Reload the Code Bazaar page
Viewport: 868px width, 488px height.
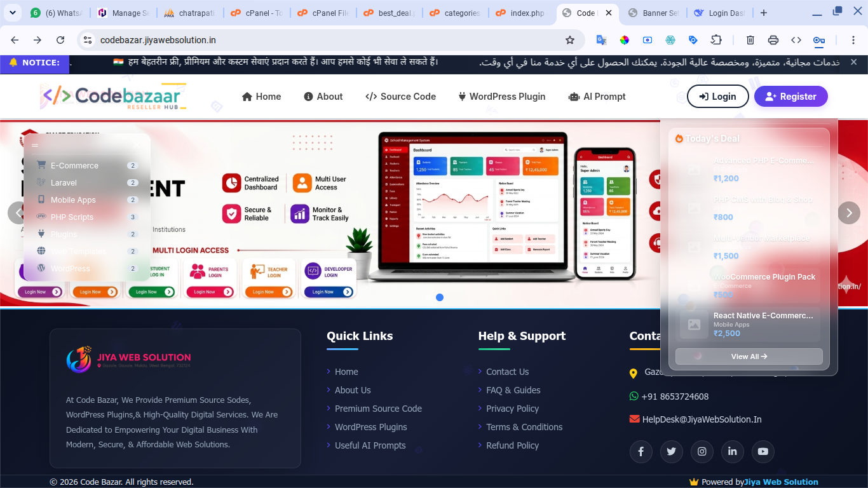point(60,40)
